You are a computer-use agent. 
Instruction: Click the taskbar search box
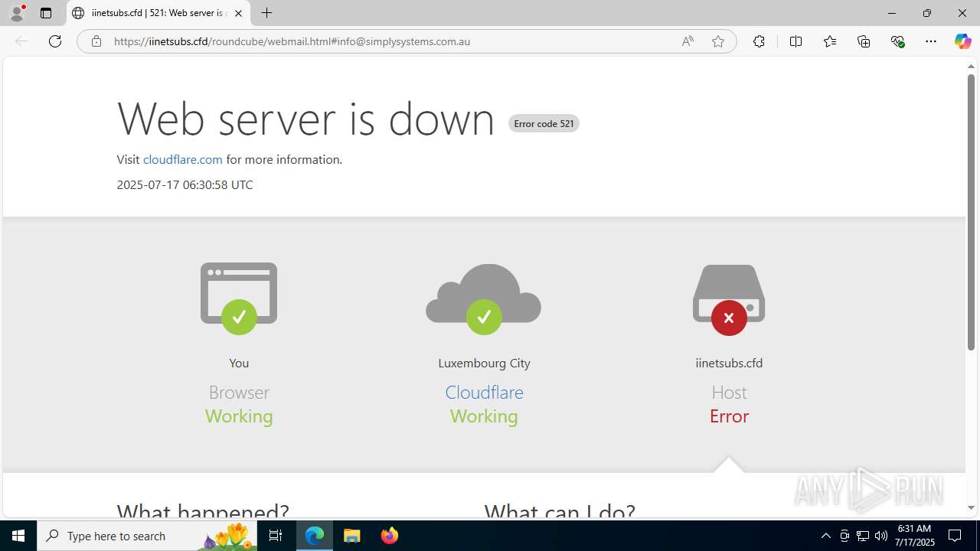(148, 536)
